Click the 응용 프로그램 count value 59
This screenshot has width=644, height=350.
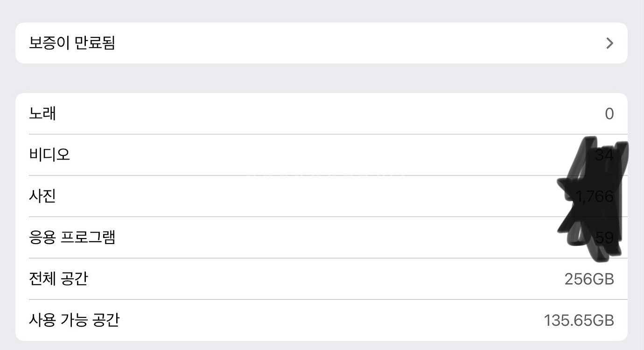pos(604,238)
